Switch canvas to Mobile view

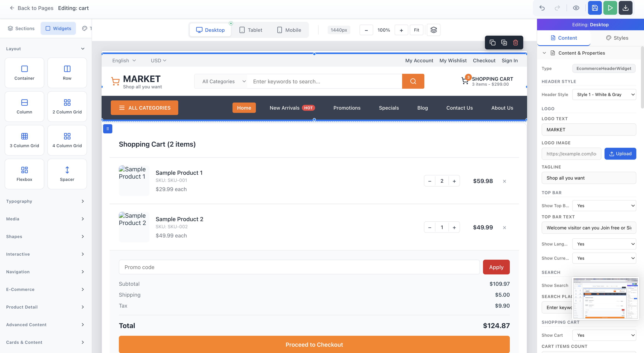point(289,30)
